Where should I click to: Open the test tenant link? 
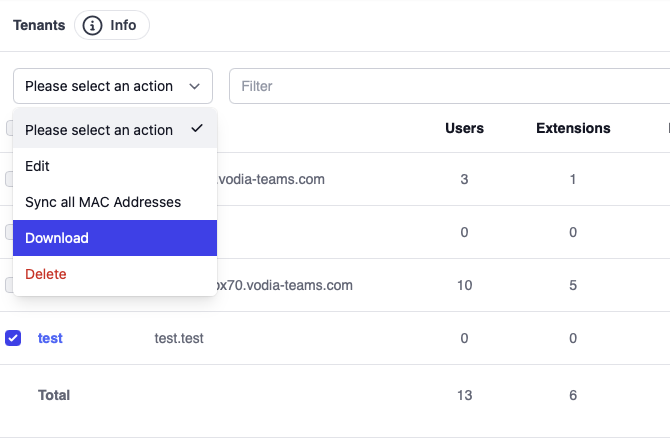(x=50, y=338)
